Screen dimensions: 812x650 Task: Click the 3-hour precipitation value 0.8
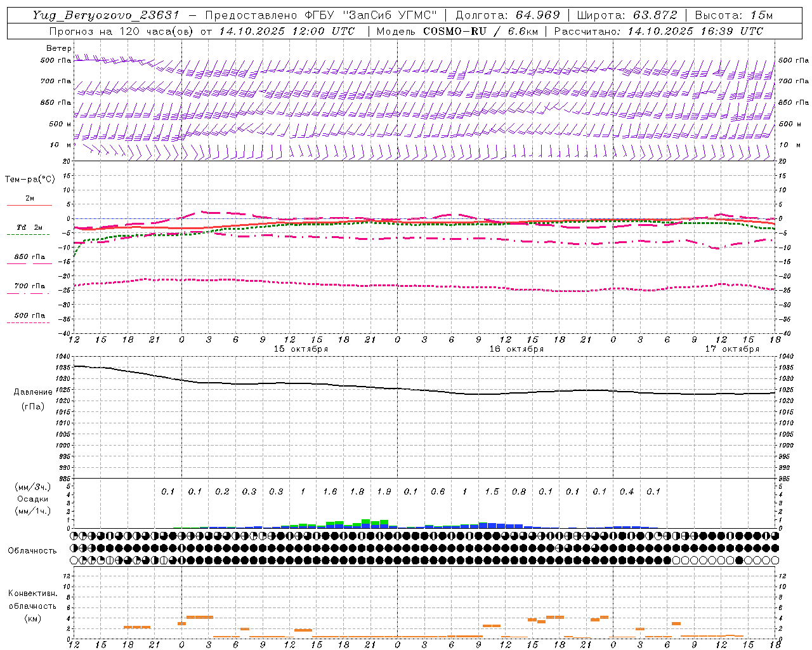[519, 491]
